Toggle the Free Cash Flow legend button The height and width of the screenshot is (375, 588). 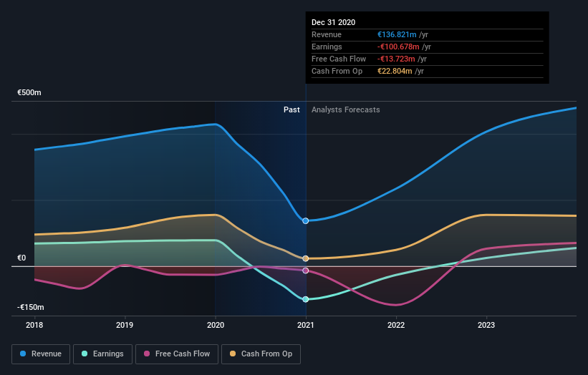[177, 354]
